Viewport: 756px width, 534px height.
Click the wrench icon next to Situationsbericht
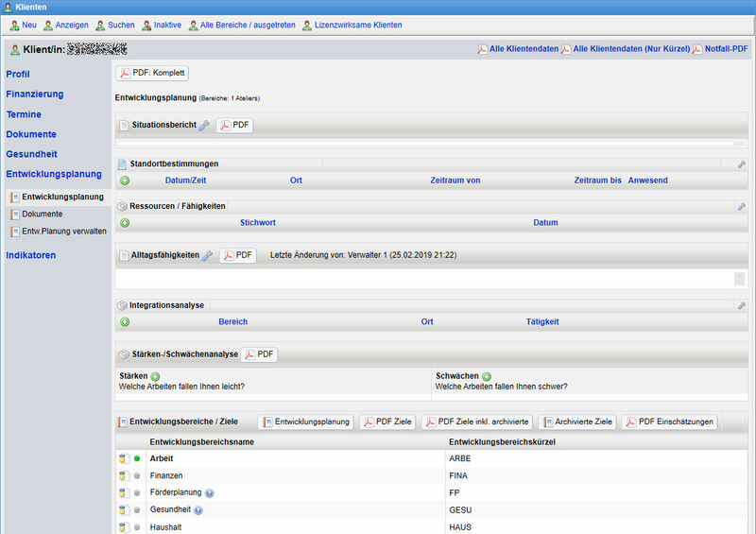tap(204, 126)
